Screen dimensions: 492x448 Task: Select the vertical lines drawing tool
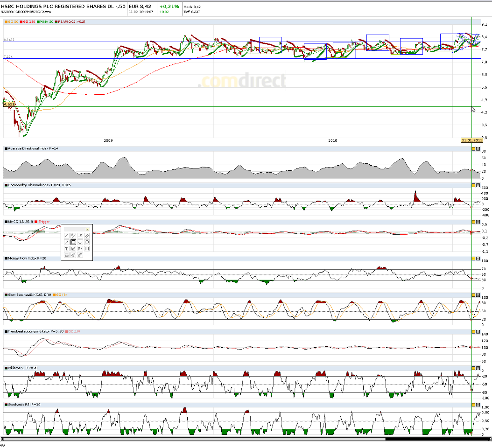[87, 249]
